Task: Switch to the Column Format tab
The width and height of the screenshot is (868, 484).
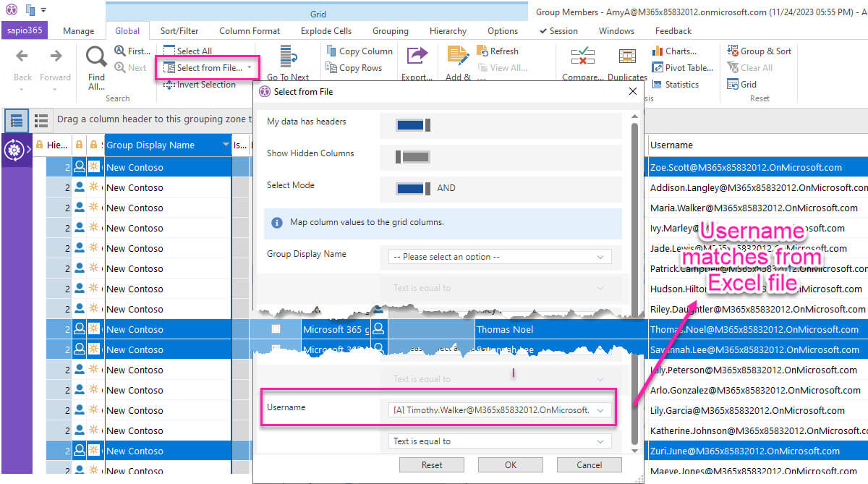Action: [250, 31]
